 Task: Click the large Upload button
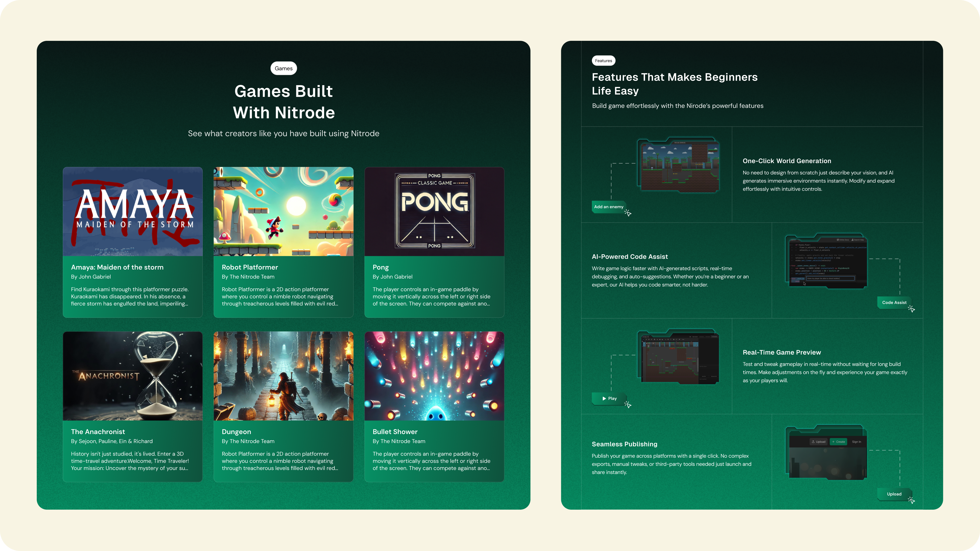pos(894,494)
